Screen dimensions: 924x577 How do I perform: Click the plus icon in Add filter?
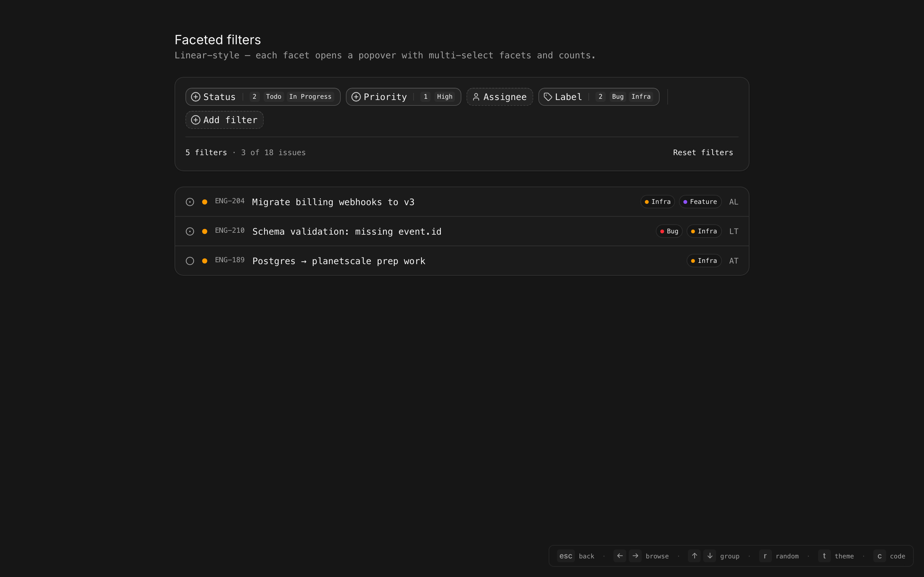click(x=195, y=120)
